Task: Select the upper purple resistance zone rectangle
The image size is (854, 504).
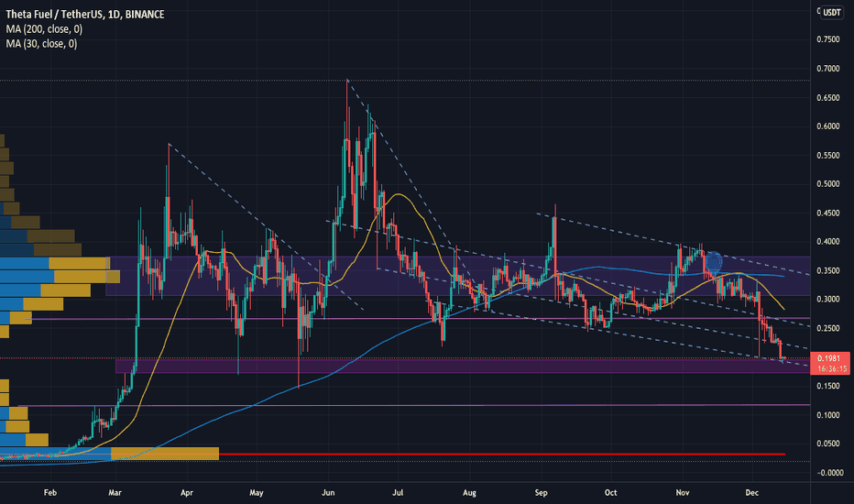Action: click(x=458, y=276)
